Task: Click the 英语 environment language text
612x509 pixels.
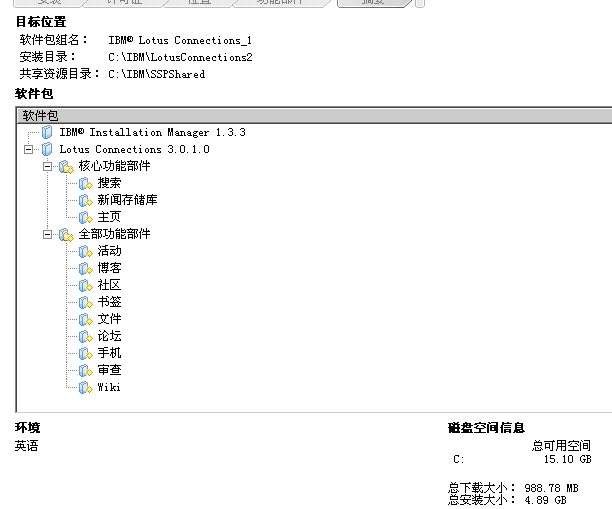Action: point(27,445)
